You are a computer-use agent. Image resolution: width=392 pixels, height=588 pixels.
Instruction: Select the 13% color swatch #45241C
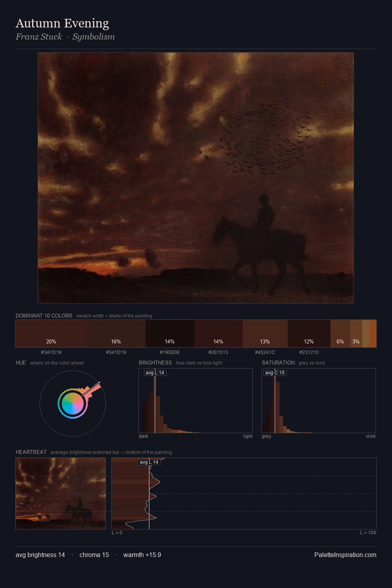pos(265,334)
